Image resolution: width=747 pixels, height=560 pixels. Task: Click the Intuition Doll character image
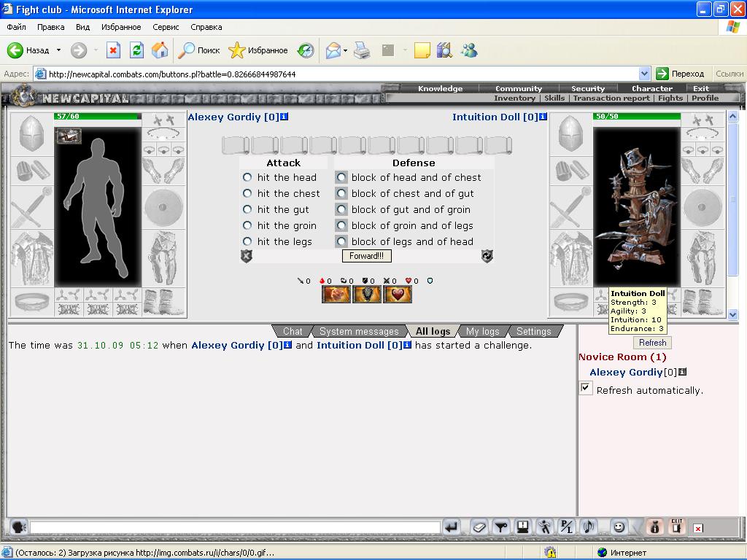(x=637, y=207)
